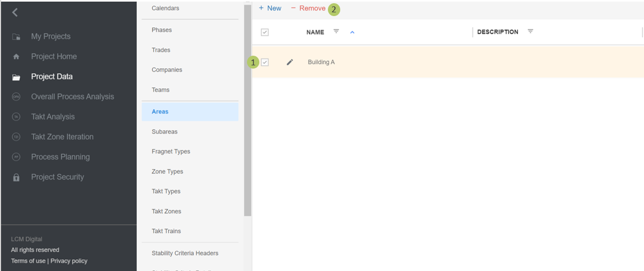Collapse the sidebar with the back chevron

[15, 12]
